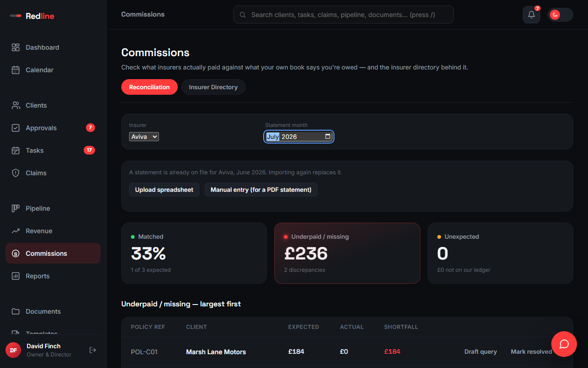Click the Client column header

click(x=197, y=327)
